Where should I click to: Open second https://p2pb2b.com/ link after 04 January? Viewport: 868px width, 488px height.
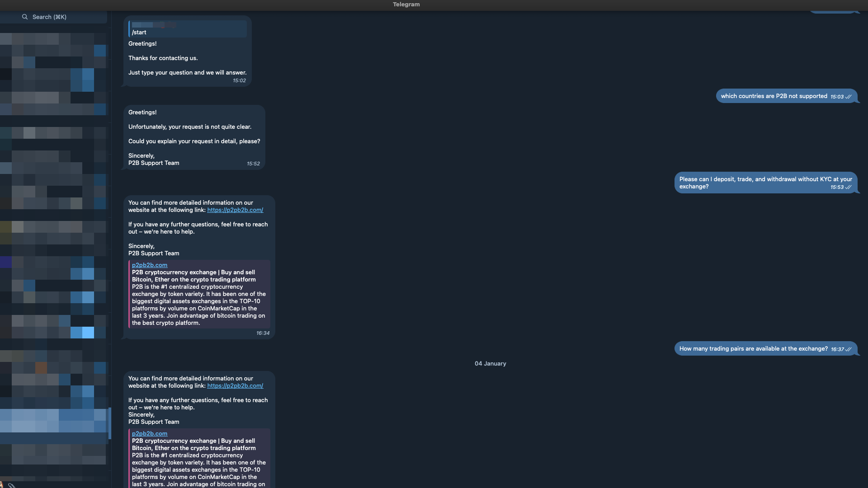coord(235,385)
